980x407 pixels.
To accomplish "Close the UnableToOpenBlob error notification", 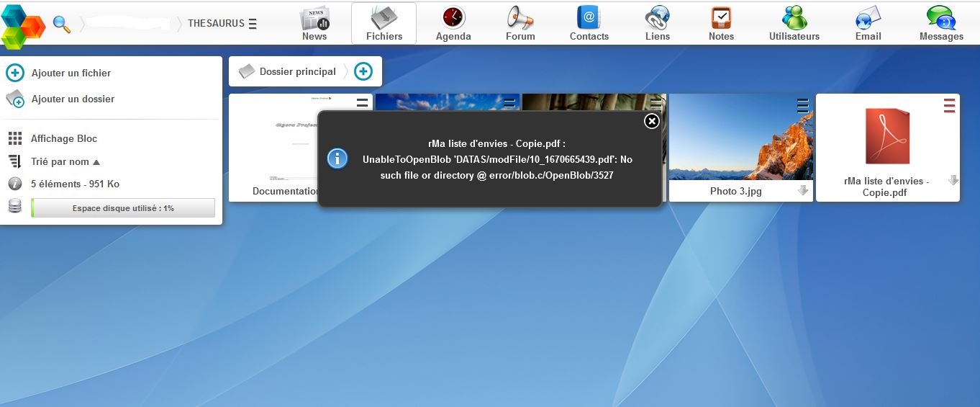I will 651,121.
